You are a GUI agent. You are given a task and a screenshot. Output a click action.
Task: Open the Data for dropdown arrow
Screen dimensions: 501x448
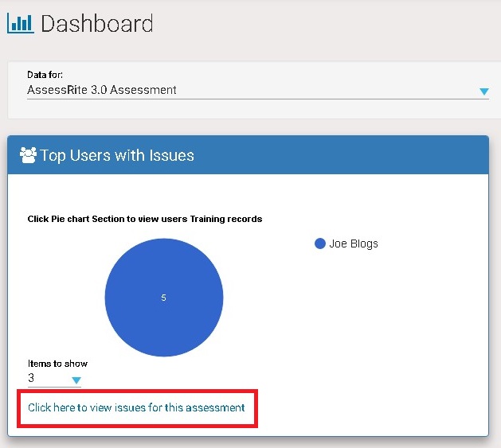click(x=483, y=92)
